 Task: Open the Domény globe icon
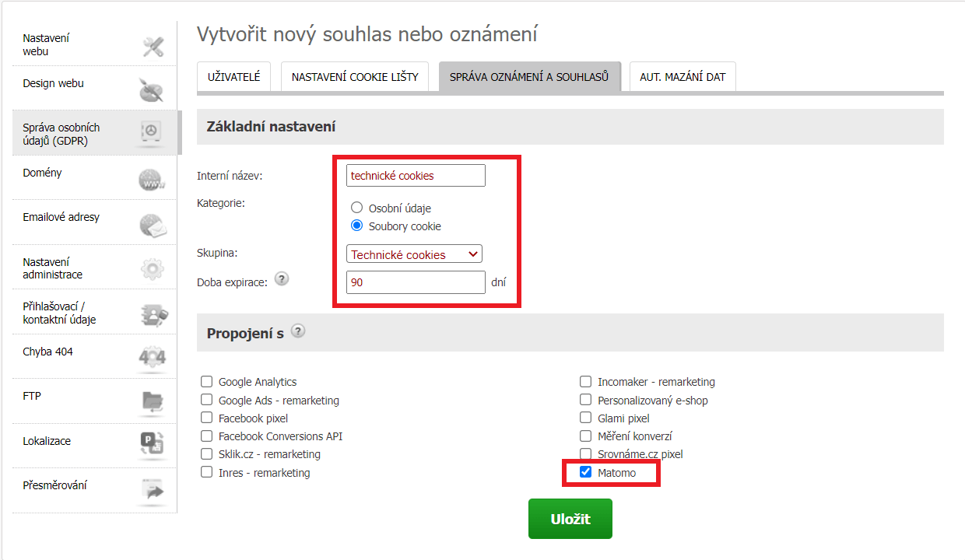click(152, 180)
